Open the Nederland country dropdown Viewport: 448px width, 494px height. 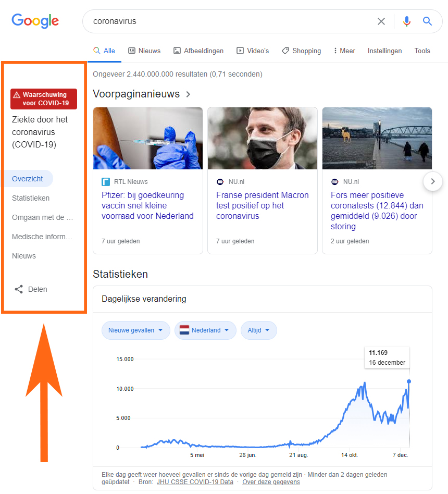205,330
